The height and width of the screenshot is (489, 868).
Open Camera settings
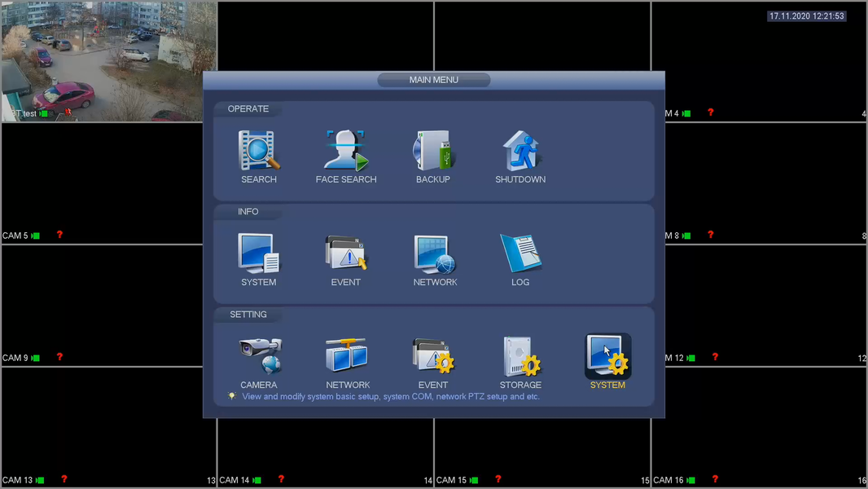(260, 356)
